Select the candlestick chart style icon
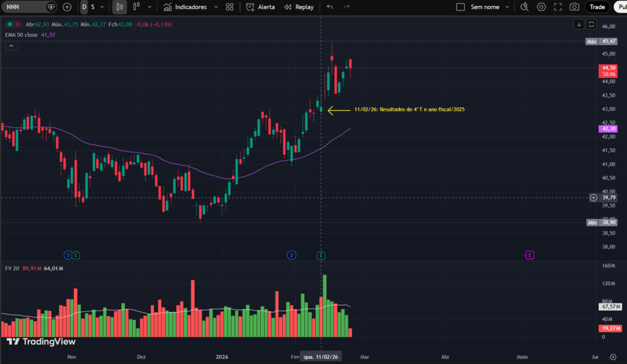The width and height of the screenshot is (627, 364). tap(120, 7)
